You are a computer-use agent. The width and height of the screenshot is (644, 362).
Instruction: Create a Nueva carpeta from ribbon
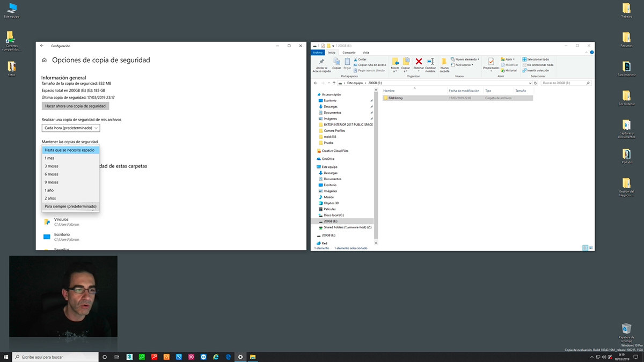(444, 65)
